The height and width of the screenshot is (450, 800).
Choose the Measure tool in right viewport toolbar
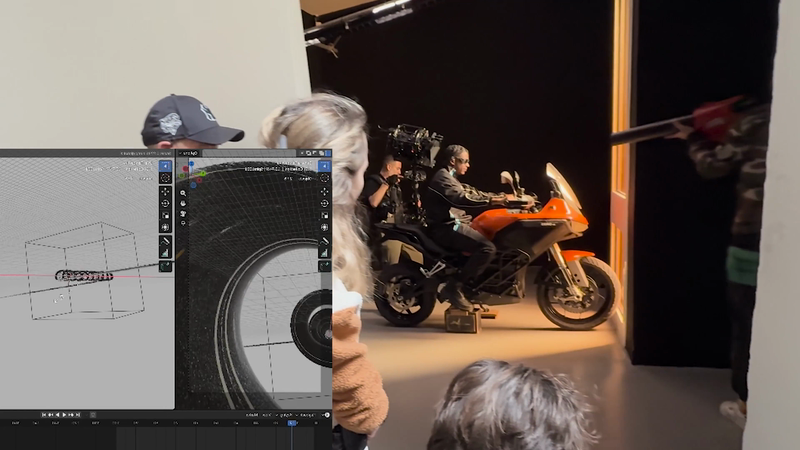[x=324, y=253]
